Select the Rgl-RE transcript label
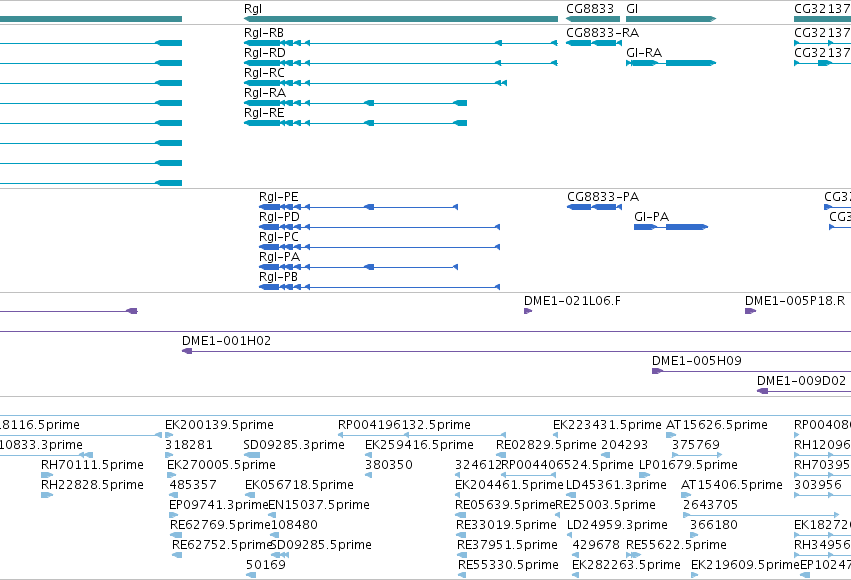Image resolution: width=851 pixels, height=580 pixels. pos(264,113)
